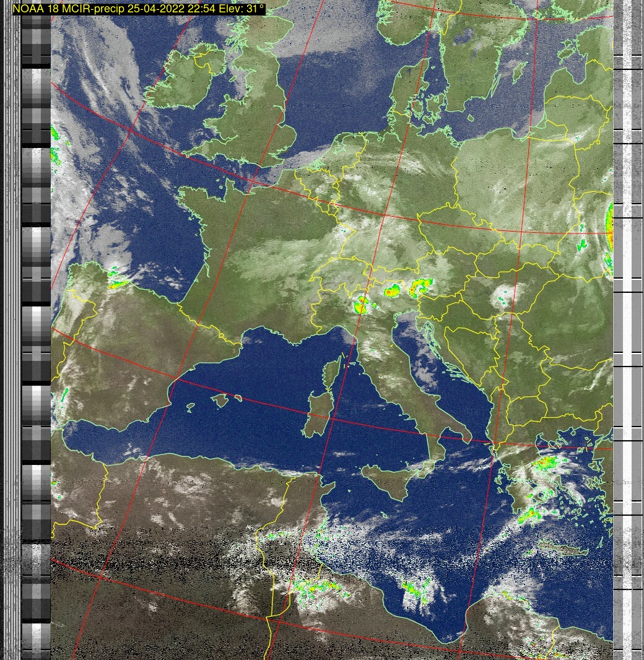Click the Denmark Jutland peninsula
The height and width of the screenshot is (660, 644).
[402, 93]
